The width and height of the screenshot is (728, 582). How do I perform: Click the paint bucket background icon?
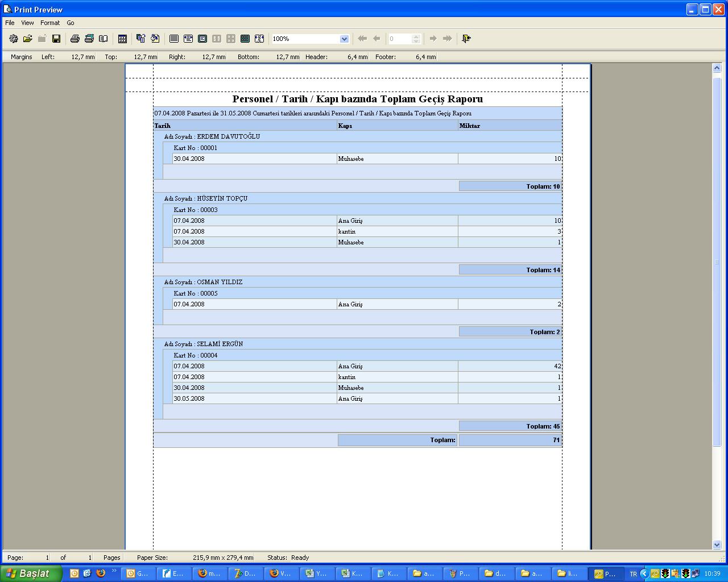coord(155,39)
